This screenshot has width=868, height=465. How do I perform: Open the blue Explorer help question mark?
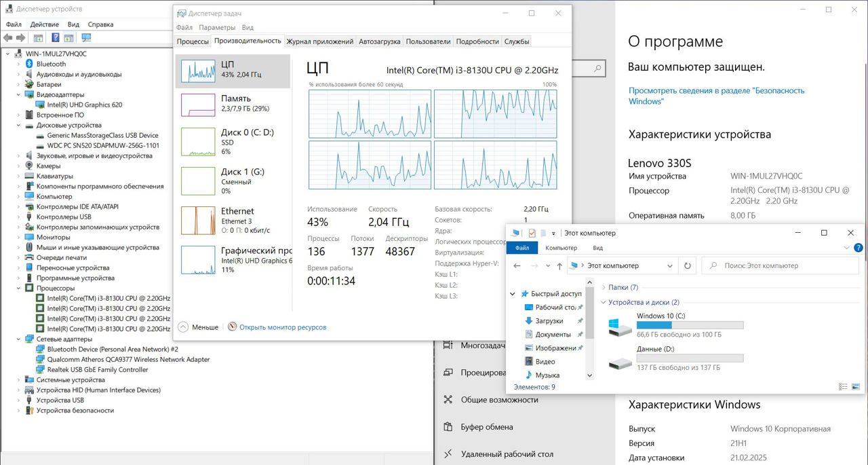click(x=859, y=248)
